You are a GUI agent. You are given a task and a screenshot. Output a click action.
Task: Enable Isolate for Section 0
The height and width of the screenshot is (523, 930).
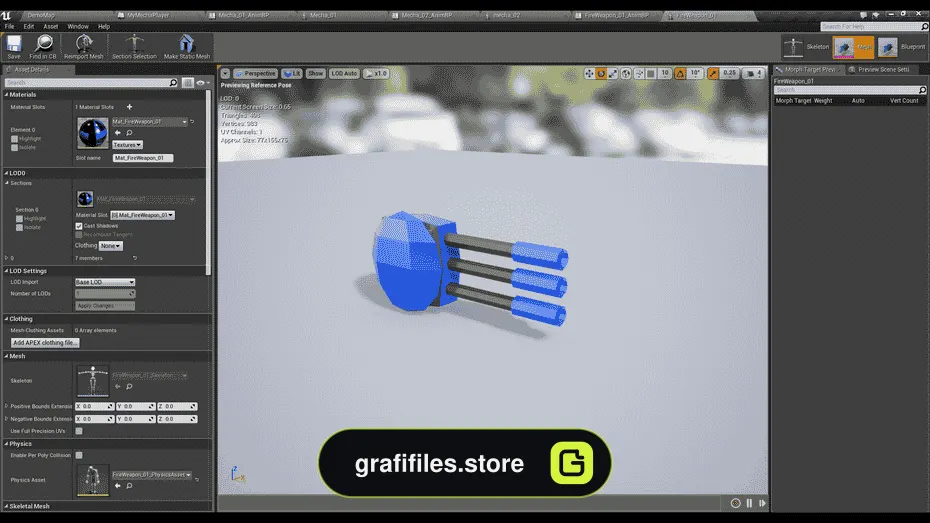coord(19,228)
